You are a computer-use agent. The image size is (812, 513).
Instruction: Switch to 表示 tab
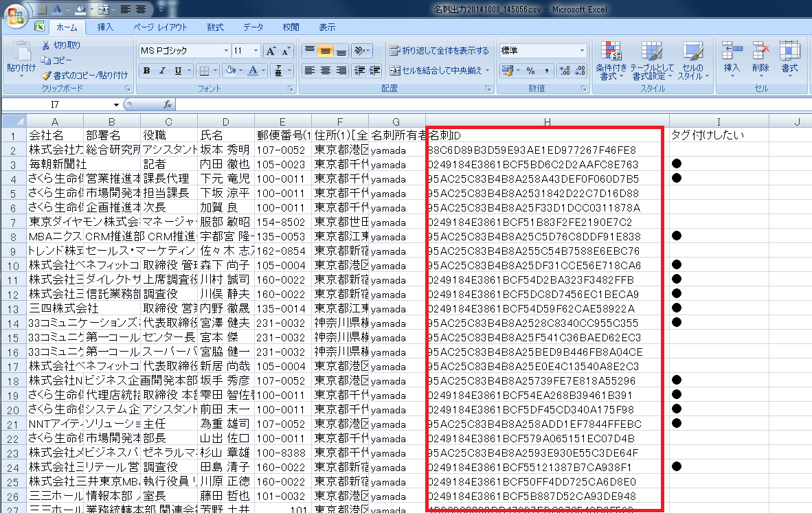pyautogui.click(x=327, y=27)
